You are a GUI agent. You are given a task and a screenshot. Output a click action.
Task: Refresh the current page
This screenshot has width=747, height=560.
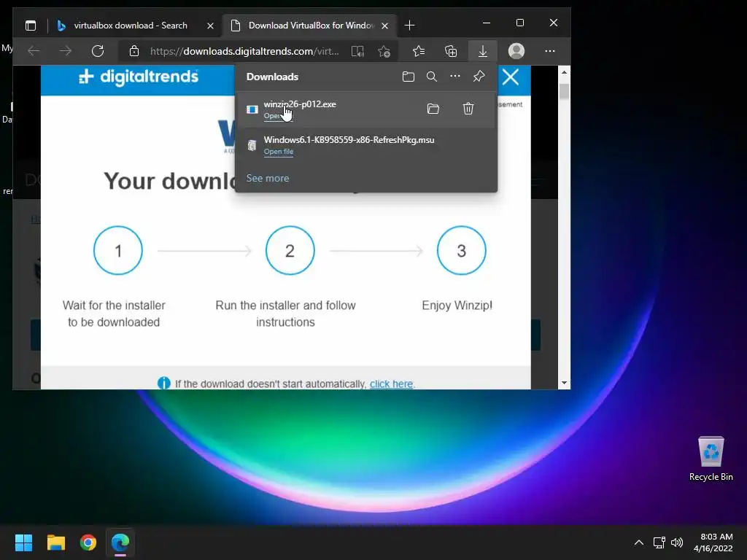[98, 51]
